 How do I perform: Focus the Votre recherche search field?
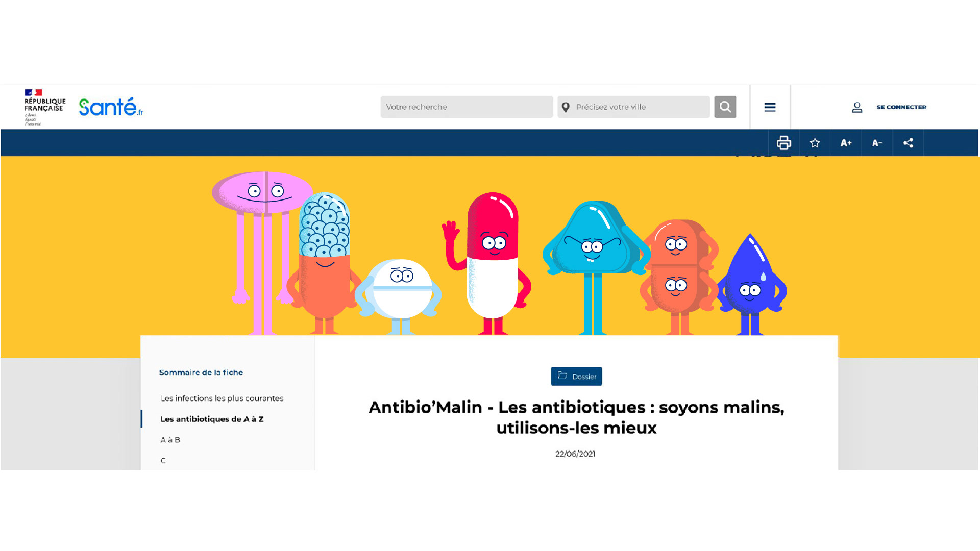(x=467, y=107)
